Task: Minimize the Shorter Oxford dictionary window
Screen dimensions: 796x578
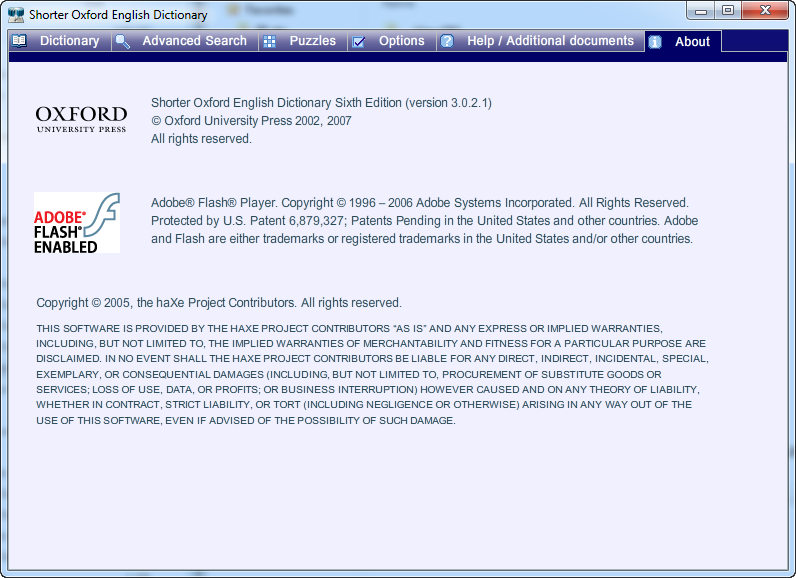Action: [701, 11]
